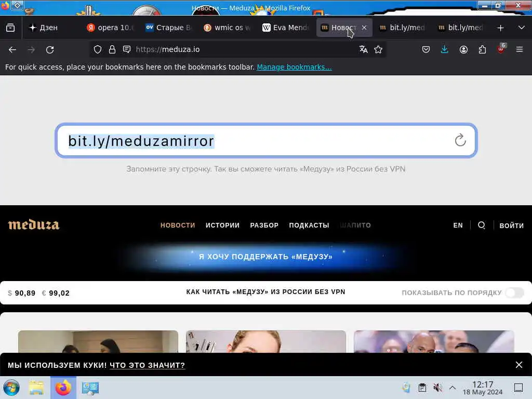List all tabs dropdown arrow

[522, 28]
